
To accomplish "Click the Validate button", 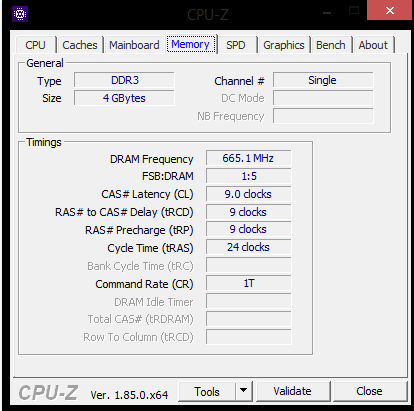I will pos(292,391).
